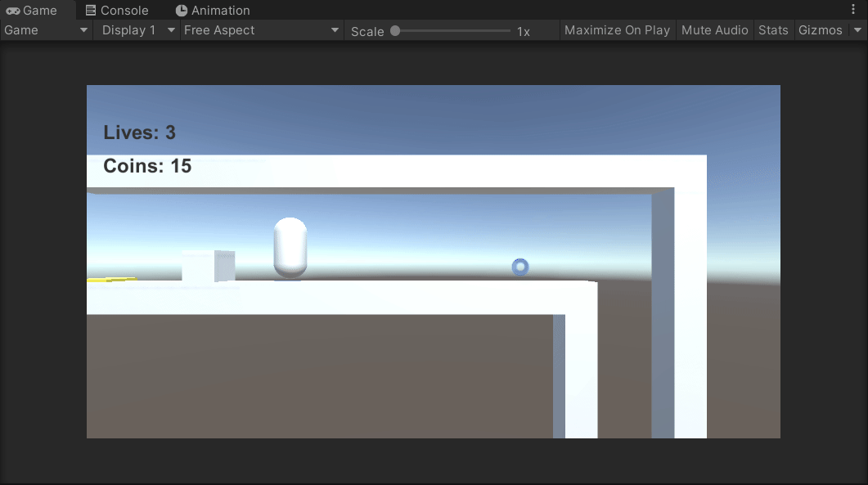This screenshot has height=485, width=868.
Task: Toggle Gizmos display
Action: 821,30
